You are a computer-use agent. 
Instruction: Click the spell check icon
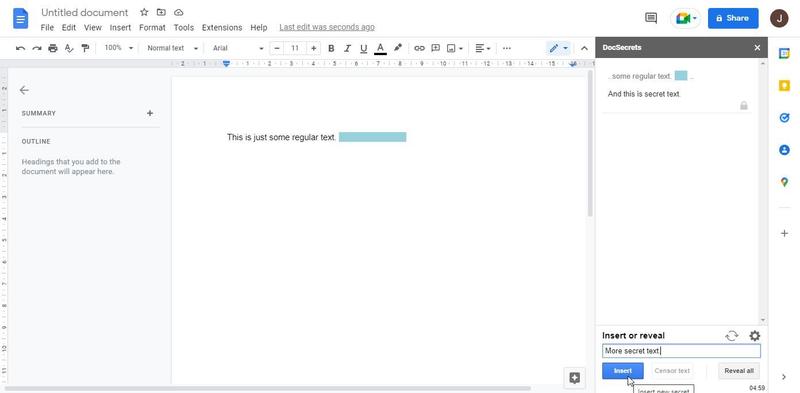coord(69,48)
